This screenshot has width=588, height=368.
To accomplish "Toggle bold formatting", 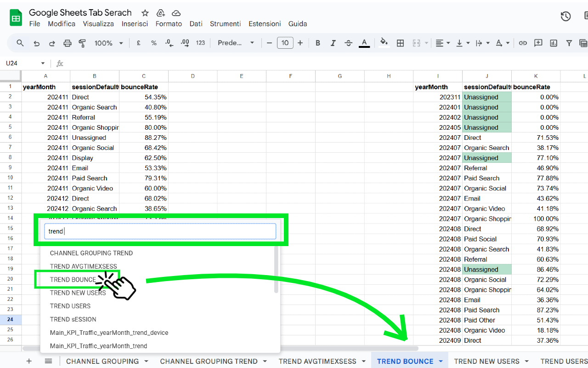I will pos(317,43).
